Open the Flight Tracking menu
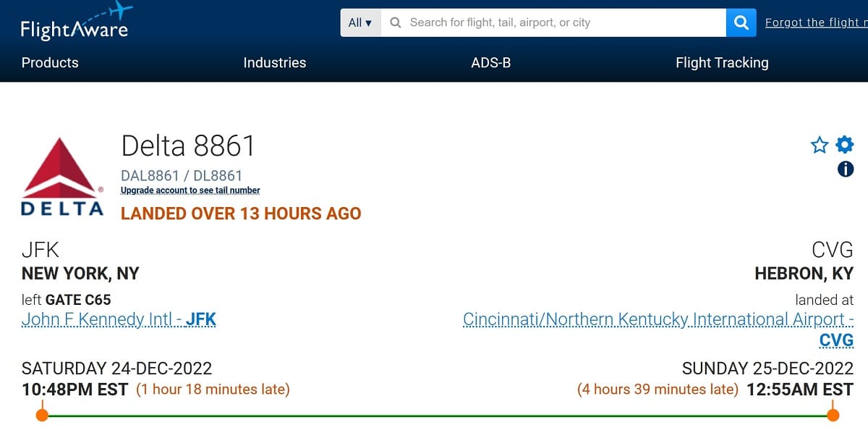 (722, 63)
